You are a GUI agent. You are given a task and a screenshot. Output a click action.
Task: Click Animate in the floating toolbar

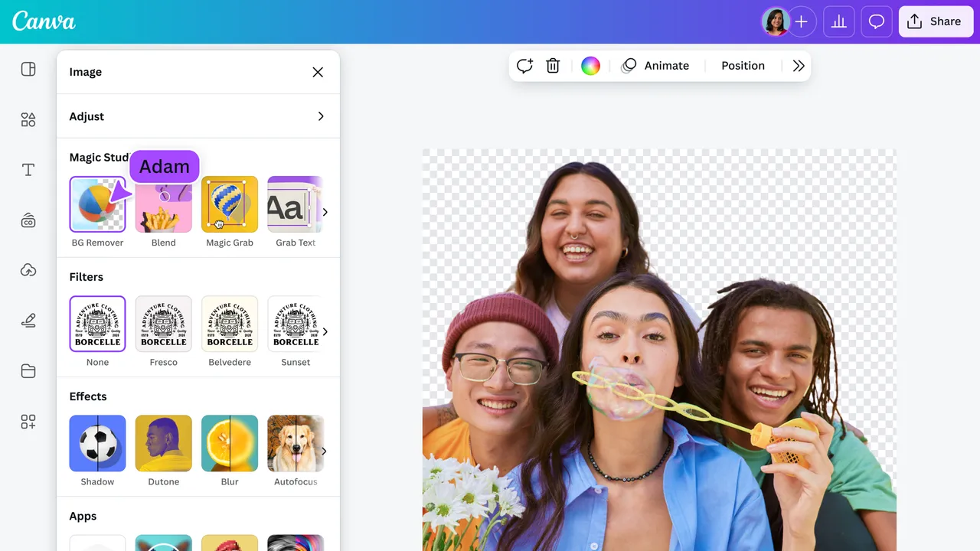(655, 66)
